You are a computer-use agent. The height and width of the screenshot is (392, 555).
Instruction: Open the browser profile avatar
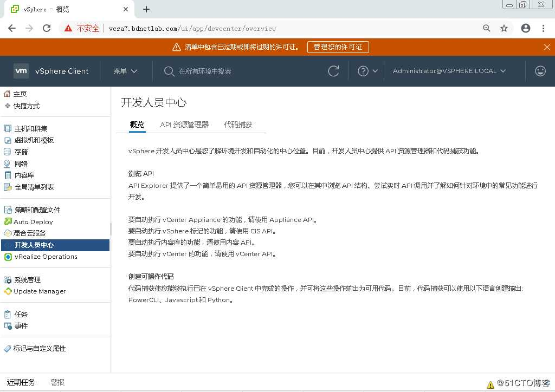[526, 28]
